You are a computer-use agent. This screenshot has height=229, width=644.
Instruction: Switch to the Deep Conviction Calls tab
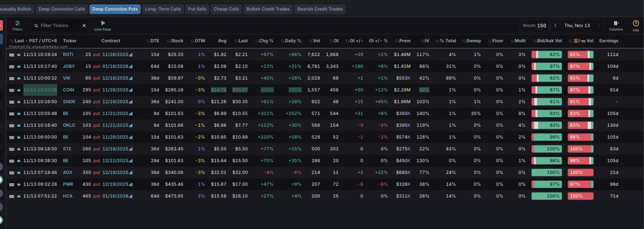point(62,9)
